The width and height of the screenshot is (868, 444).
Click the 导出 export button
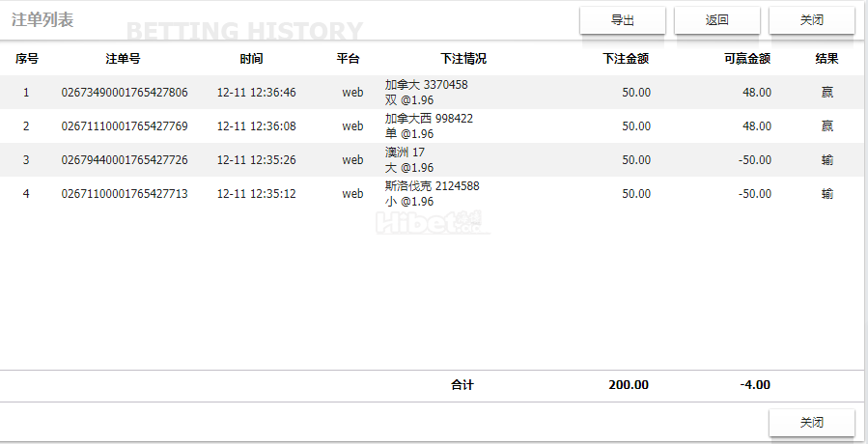(623, 20)
